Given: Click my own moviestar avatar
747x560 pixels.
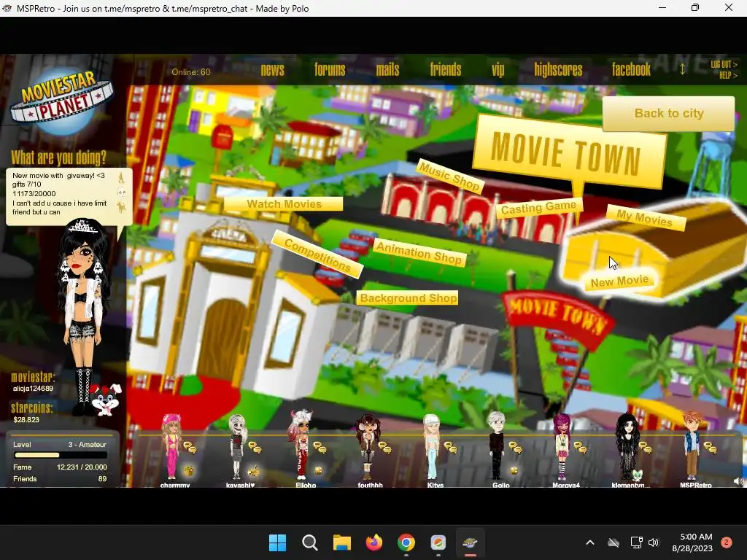Looking at the screenshot, I should 84,316.
